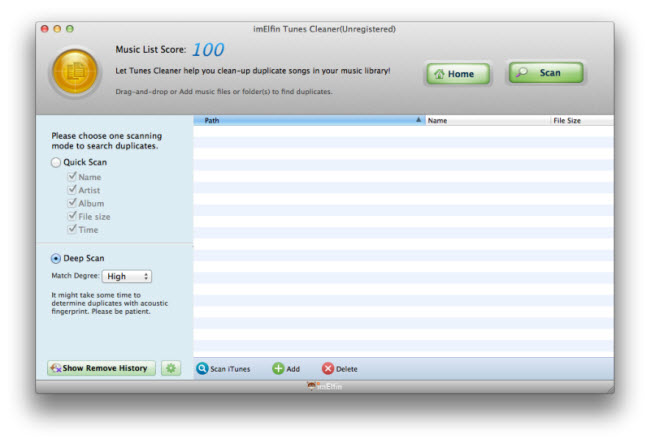Viewport: 650px width, 443px height.
Task: Show Remove History
Action: pyautogui.click(x=102, y=368)
